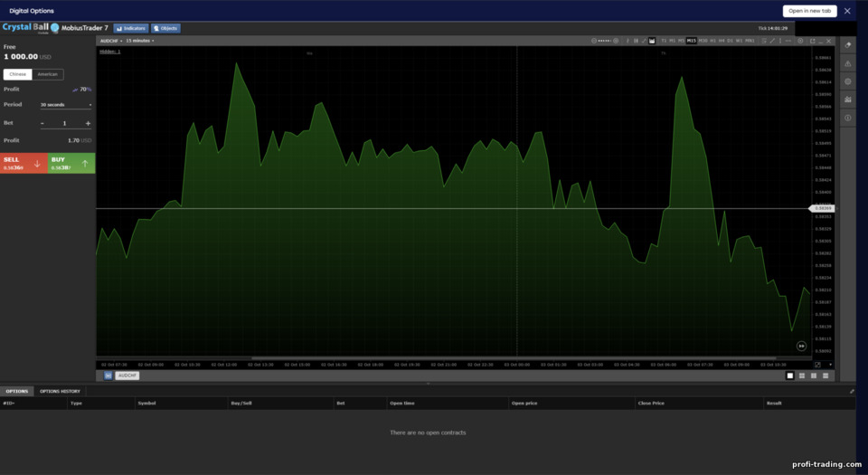This screenshot has height=475, width=868.
Task: Click the info icon in right sidebar
Action: tap(848, 118)
